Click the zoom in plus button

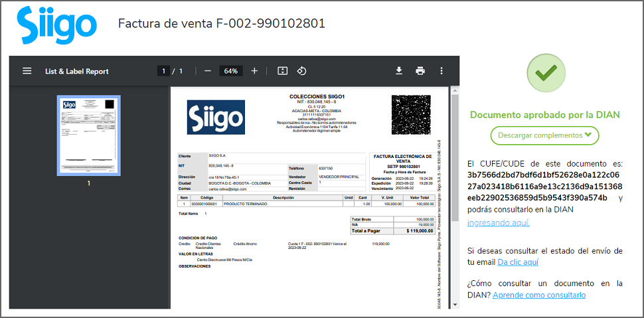point(254,71)
